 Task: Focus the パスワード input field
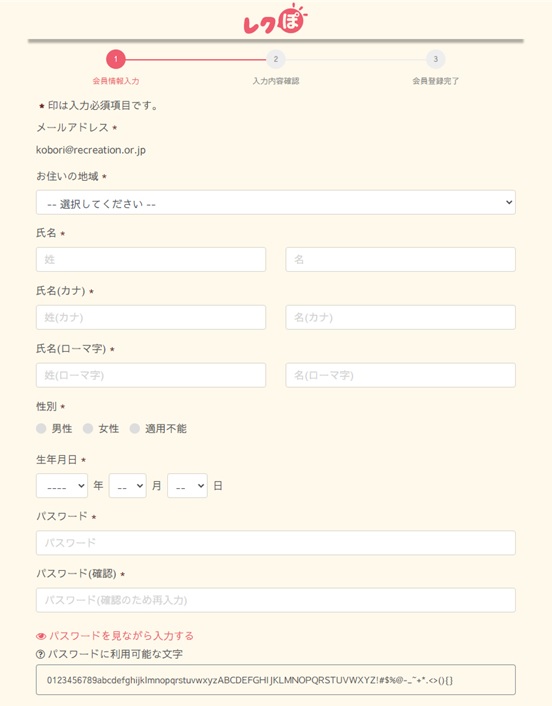(276, 543)
